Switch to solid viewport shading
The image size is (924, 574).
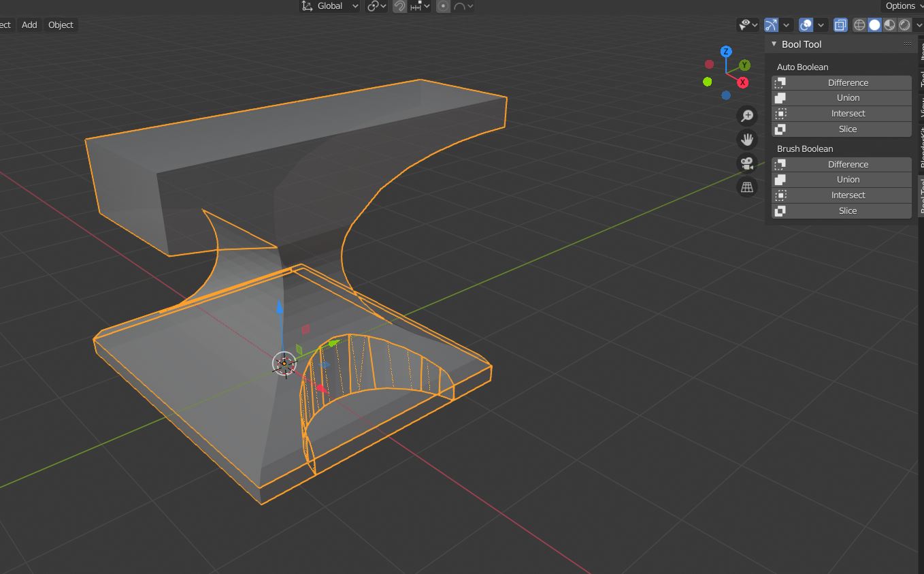click(x=874, y=25)
